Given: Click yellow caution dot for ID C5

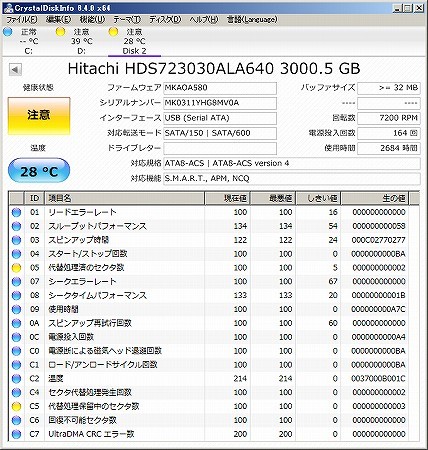Looking at the screenshot, I should [x=16, y=406].
